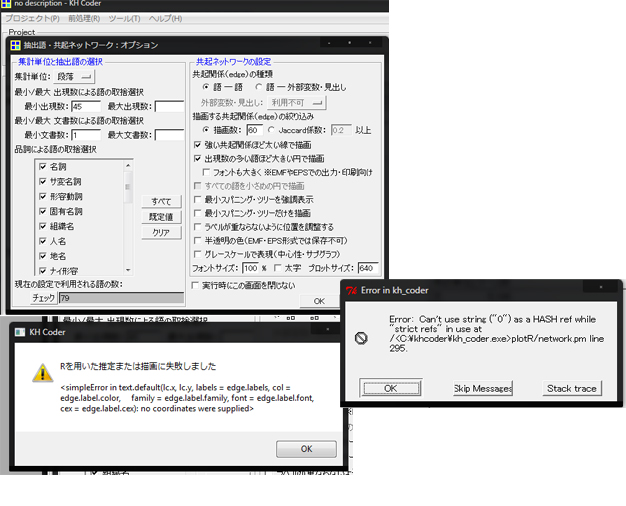Click the 既定値 button
Image resolution: width=626 pixels, height=506 pixels.
(161, 217)
